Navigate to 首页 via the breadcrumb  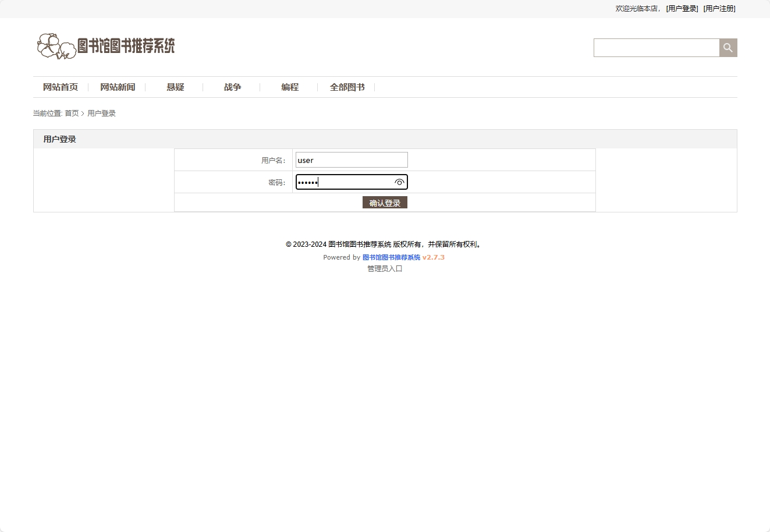click(x=72, y=113)
